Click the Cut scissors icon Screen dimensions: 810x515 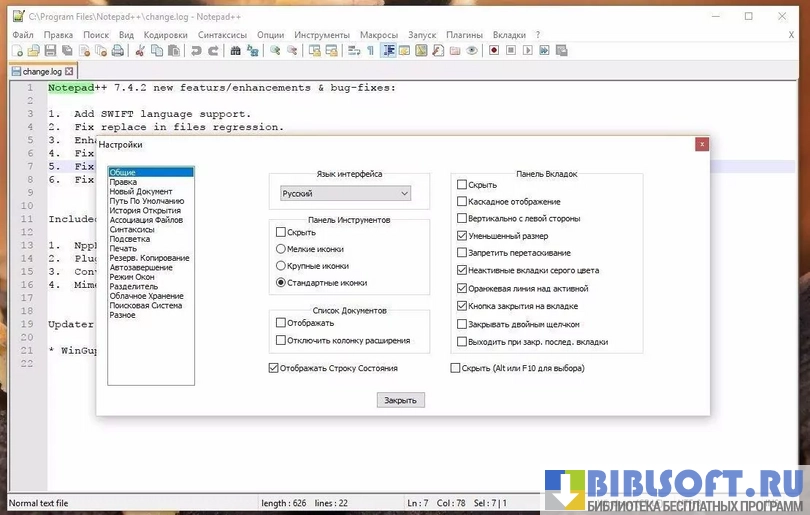[x=140, y=50]
